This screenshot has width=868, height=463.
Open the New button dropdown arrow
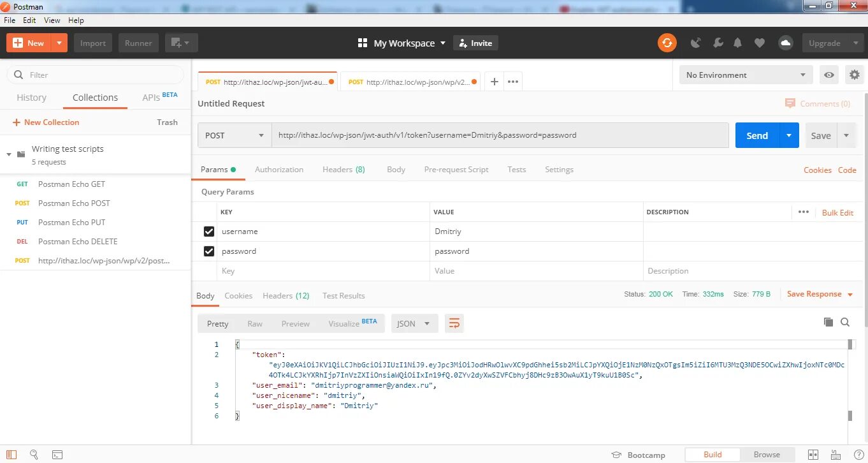click(x=59, y=43)
